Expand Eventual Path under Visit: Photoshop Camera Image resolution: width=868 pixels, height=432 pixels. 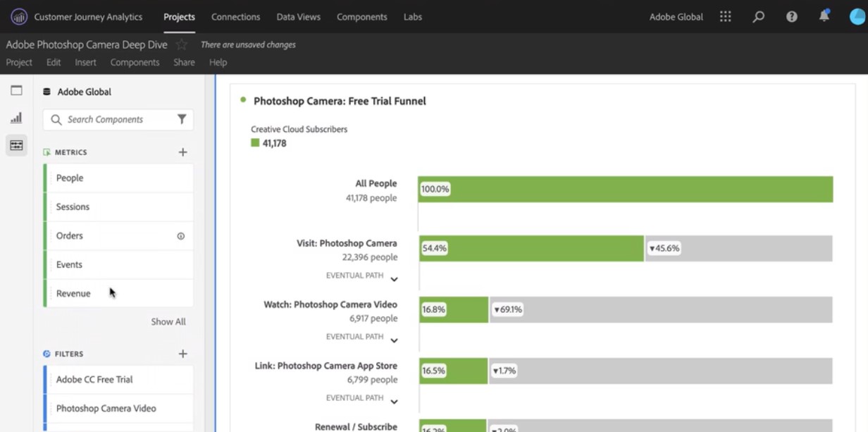pyautogui.click(x=394, y=279)
